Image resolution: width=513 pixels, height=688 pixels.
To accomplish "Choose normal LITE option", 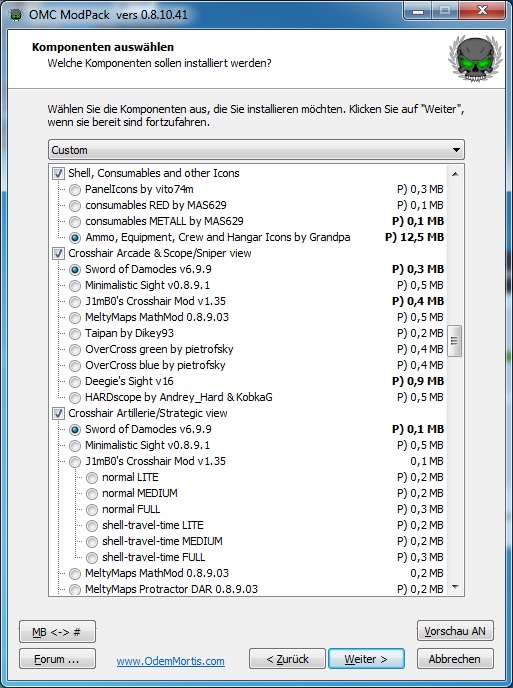I will coord(92,478).
